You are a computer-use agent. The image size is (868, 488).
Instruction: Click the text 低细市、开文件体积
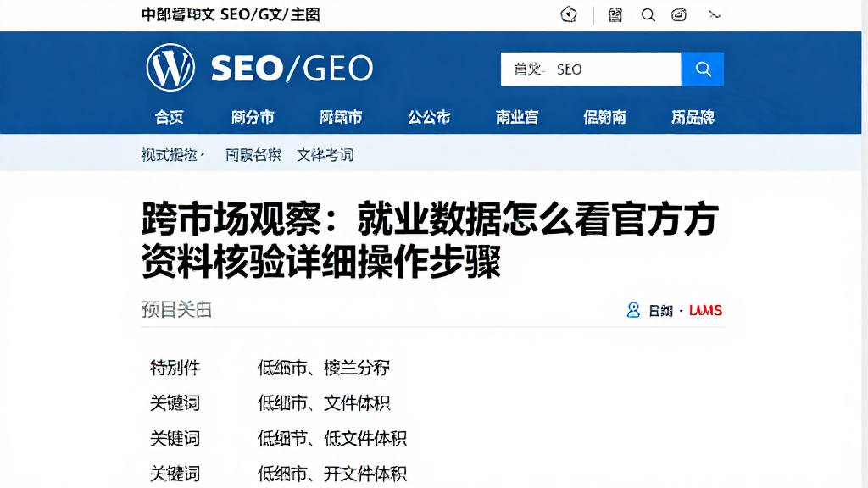[332, 474]
